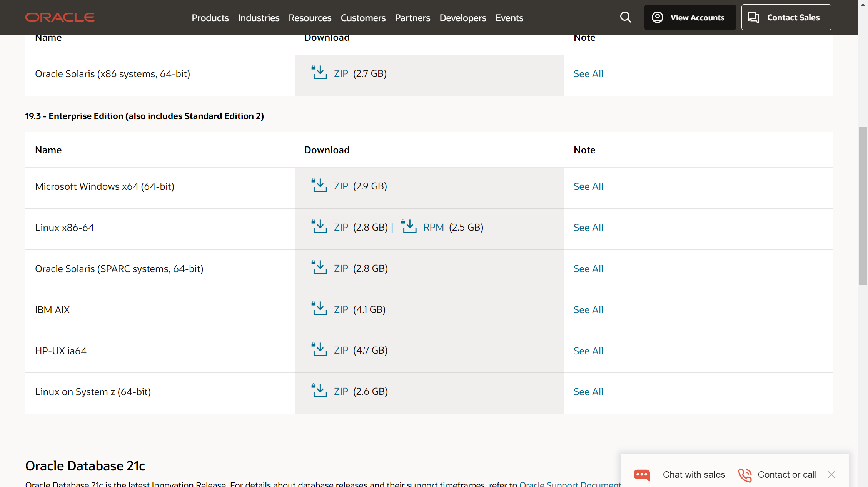Click download icon for Oracle Solaris x86 ZIP
Viewport: 868px width, 487px height.
point(319,73)
